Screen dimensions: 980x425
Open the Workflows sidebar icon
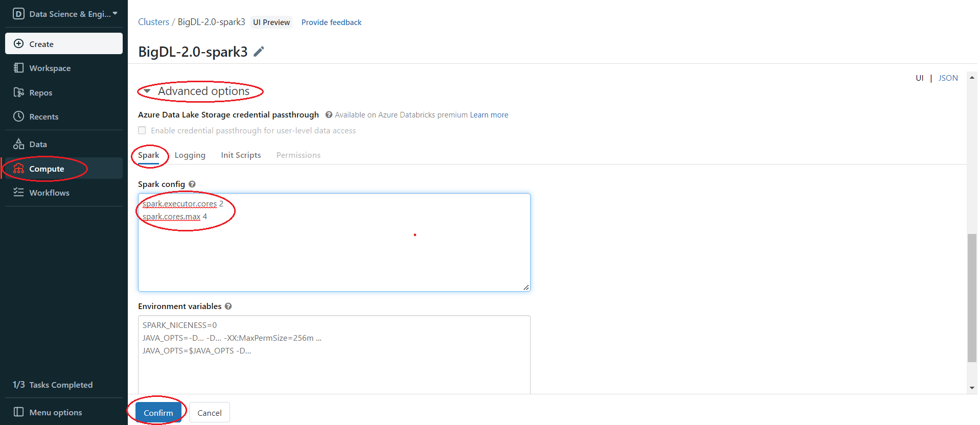pos(18,193)
